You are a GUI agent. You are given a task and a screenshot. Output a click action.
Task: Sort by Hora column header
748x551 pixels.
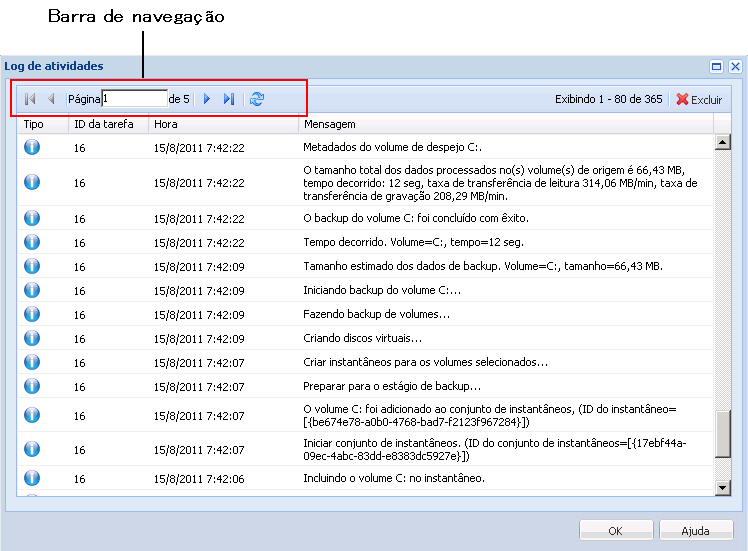click(x=166, y=125)
